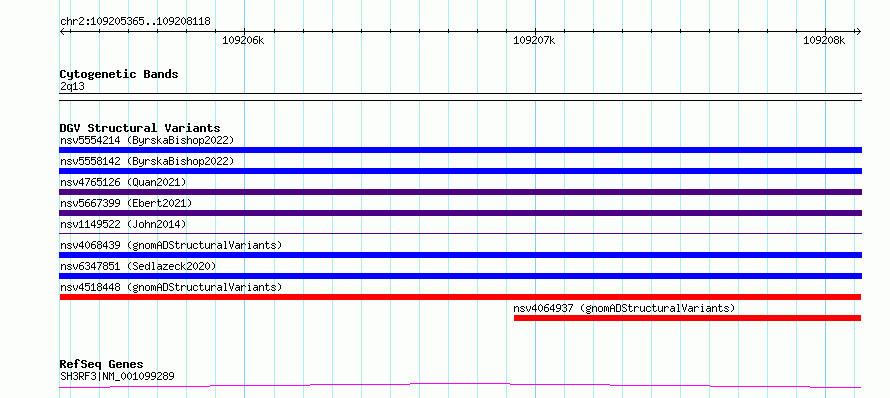
Task: Click the 2q13 cytogenetic band track line
Action: point(460,97)
